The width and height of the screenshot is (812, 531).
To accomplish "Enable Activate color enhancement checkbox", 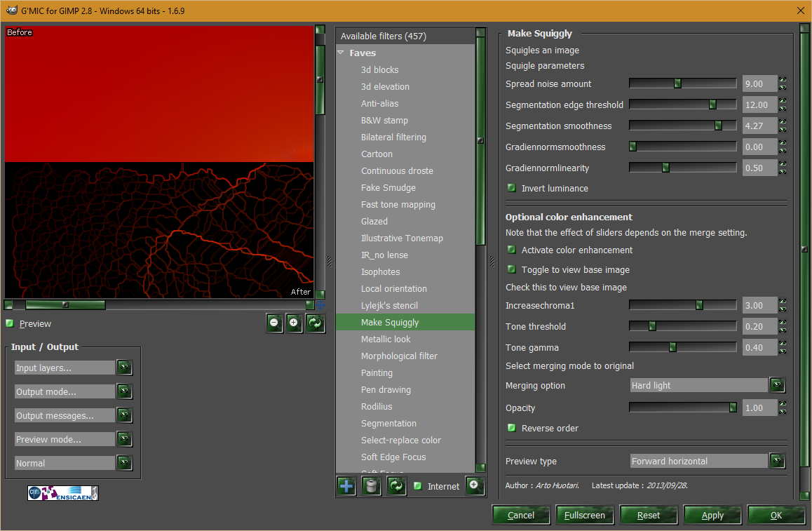I will pyautogui.click(x=512, y=250).
